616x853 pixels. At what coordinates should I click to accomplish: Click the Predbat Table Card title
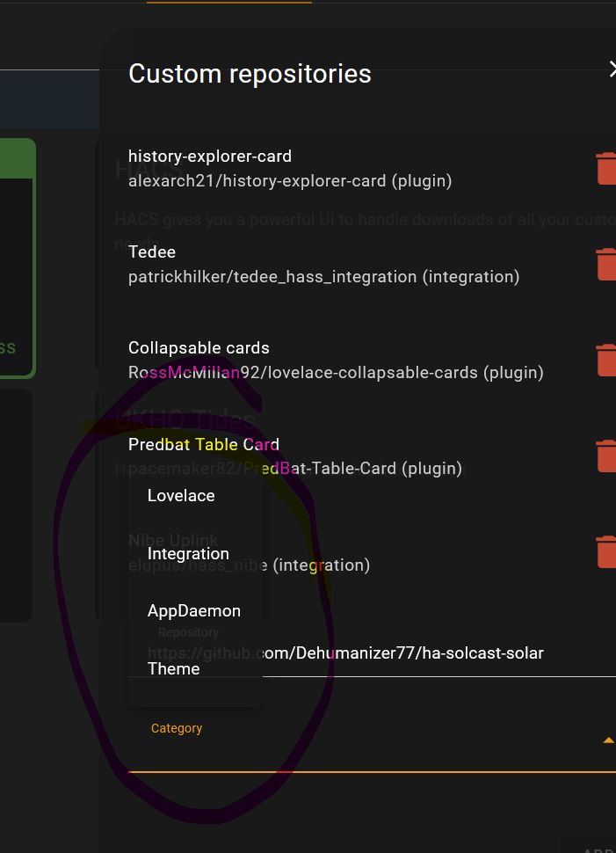point(203,444)
